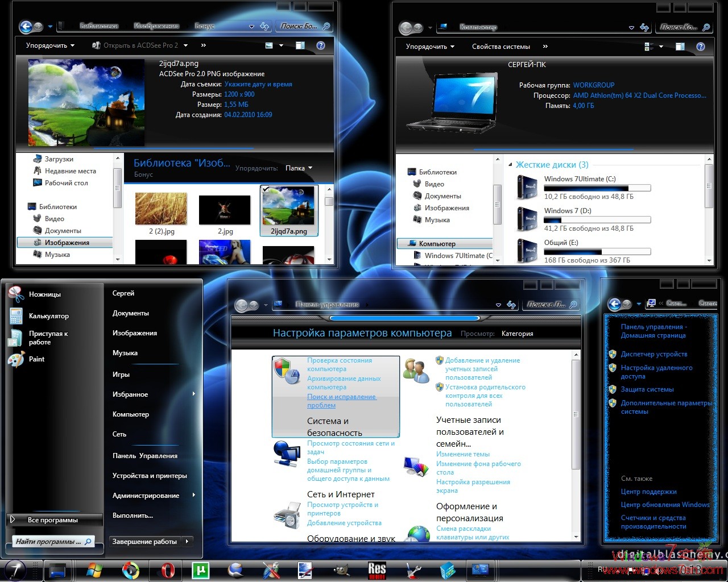Click the Opera icon on the taskbar
This screenshot has width=728, height=582.
click(x=168, y=569)
